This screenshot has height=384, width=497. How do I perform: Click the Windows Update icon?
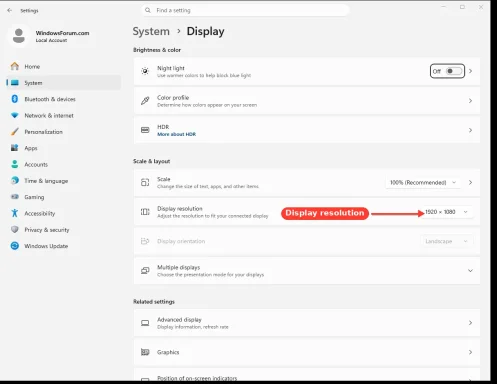pos(15,246)
